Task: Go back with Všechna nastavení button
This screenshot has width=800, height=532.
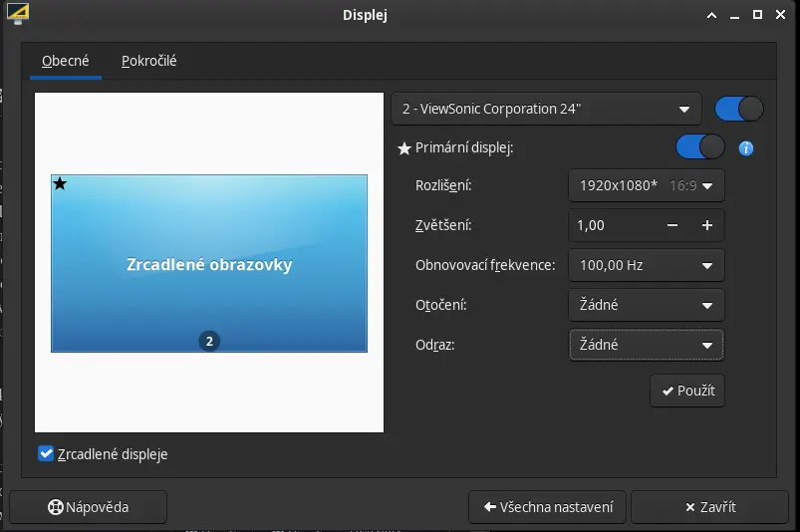Action: 548,507
